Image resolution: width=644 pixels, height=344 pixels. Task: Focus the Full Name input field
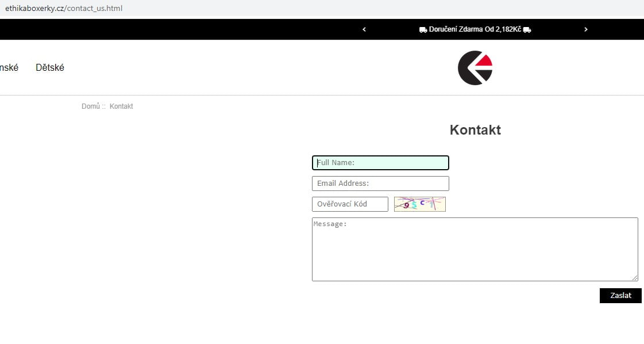[x=380, y=163]
